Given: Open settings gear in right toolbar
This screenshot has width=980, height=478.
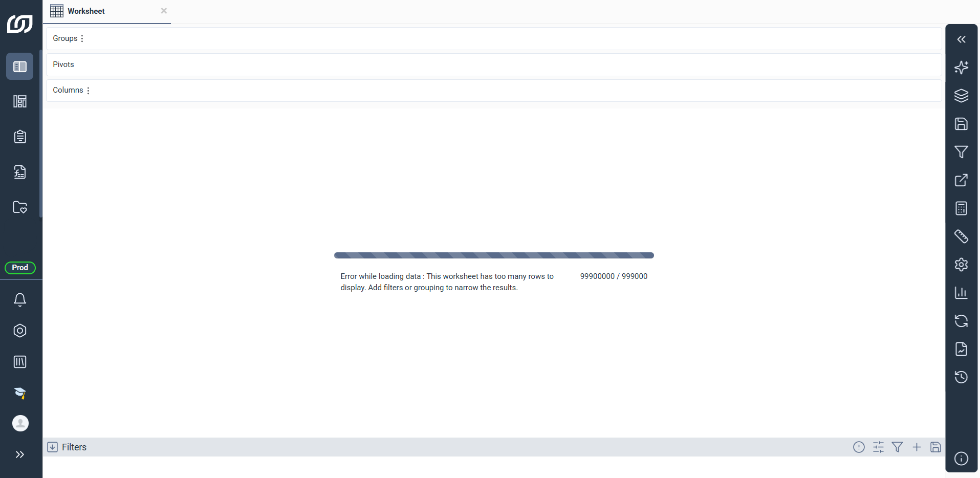Looking at the screenshot, I should [x=962, y=265].
